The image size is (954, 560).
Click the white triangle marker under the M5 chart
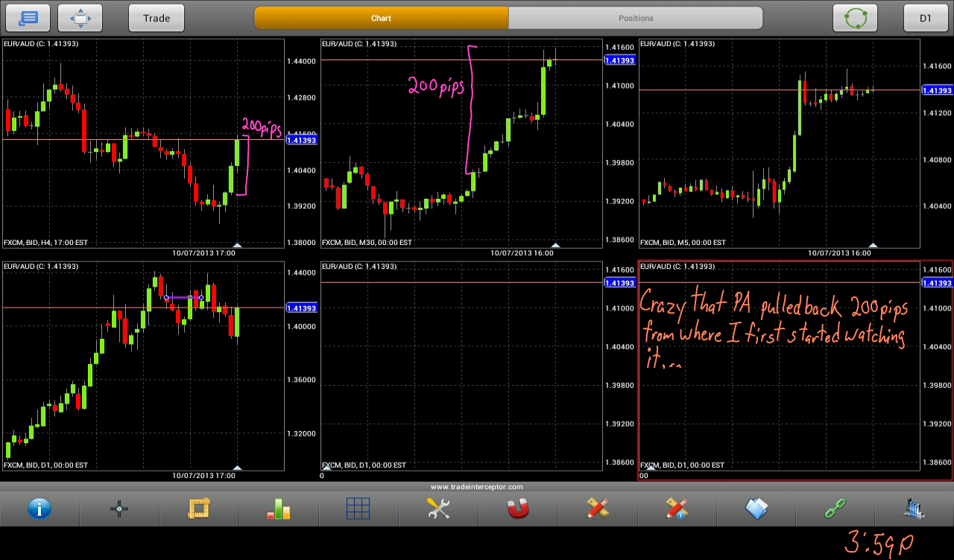point(874,245)
